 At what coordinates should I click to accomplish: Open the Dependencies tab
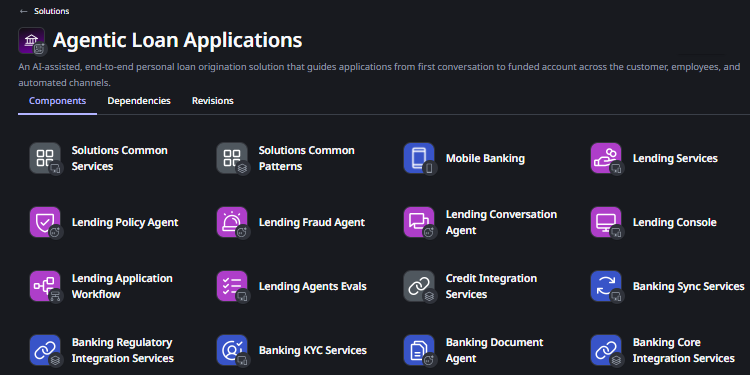click(139, 101)
